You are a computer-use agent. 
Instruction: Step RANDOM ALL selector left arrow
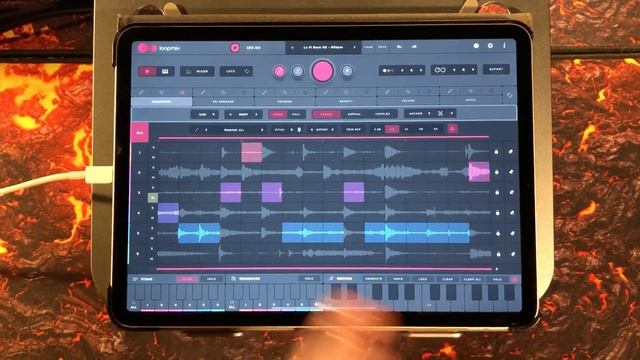[206, 130]
